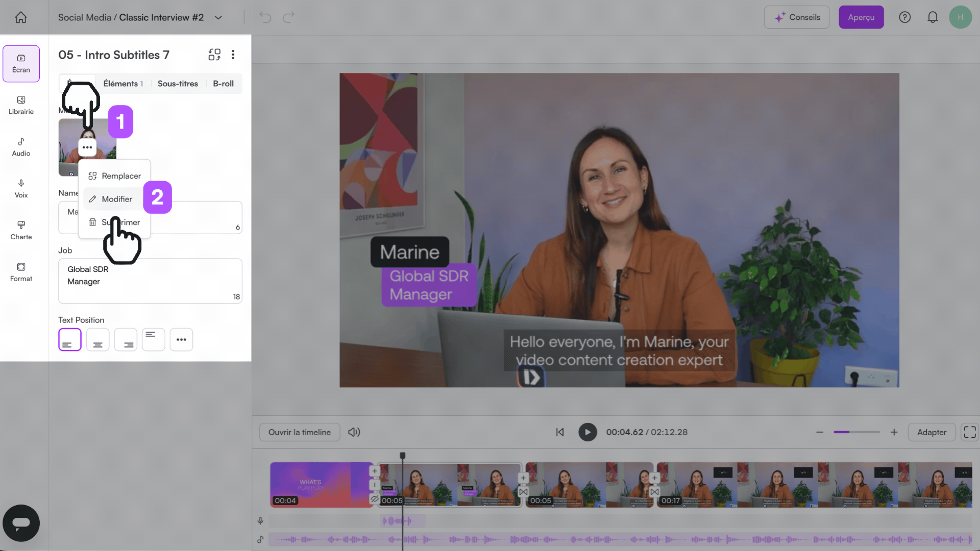Choose Remplacer in the thumbnail menu
The image size is (980, 551).
point(114,176)
